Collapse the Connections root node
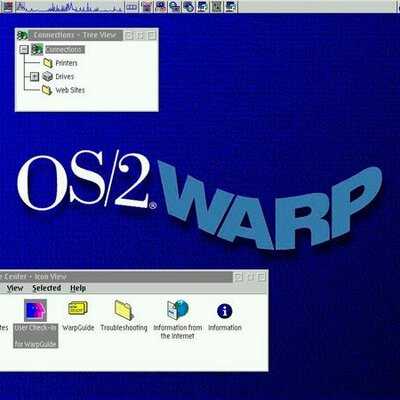Viewport: 400px width, 400px height. pyautogui.click(x=24, y=50)
